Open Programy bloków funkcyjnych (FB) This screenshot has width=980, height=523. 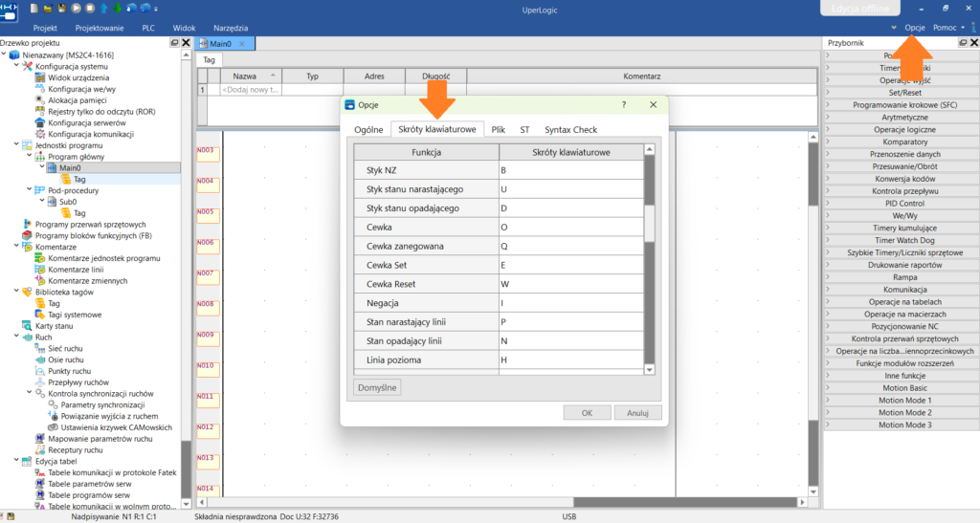[x=93, y=235]
